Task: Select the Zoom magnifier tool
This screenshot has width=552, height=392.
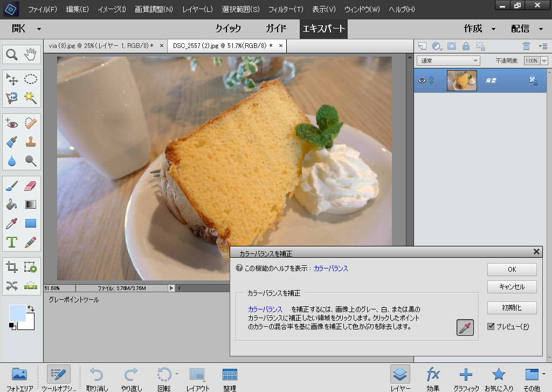Action: 12,54
